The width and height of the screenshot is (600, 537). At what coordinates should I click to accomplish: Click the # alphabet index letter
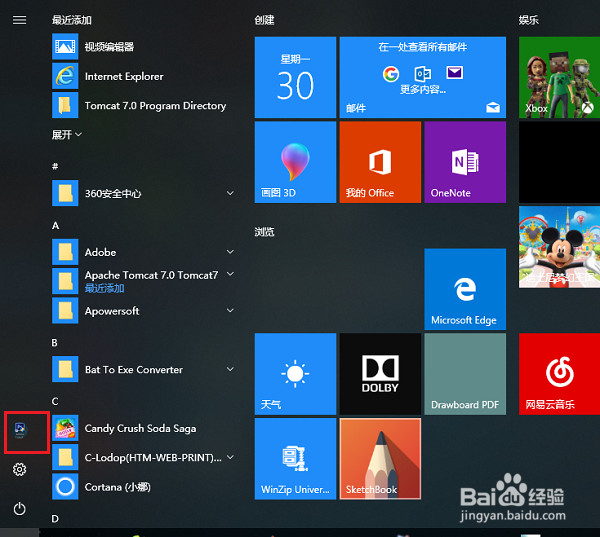[x=55, y=166]
